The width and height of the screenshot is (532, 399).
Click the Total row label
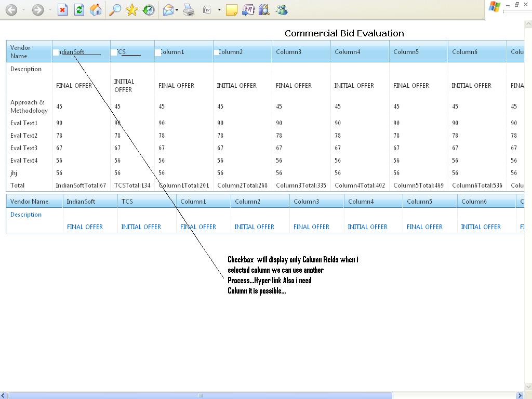point(17,185)
